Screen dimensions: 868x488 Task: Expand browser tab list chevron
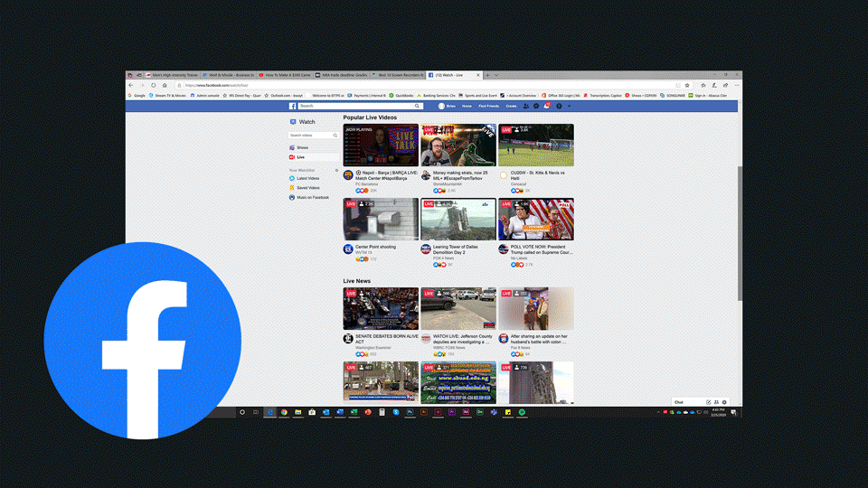click(496, 75)
